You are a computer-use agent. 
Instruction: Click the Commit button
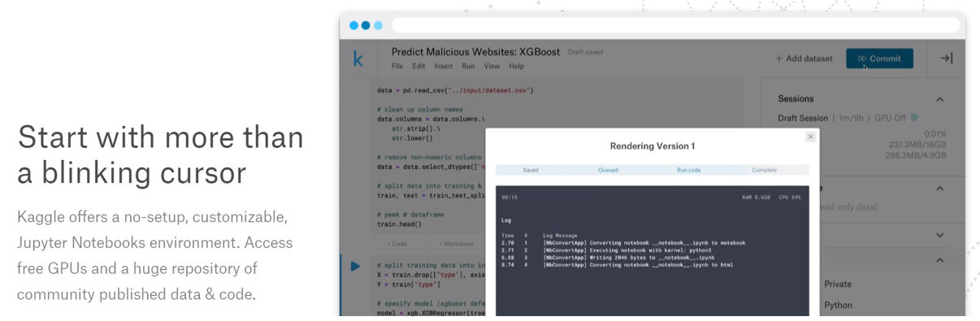pos(879,59)
